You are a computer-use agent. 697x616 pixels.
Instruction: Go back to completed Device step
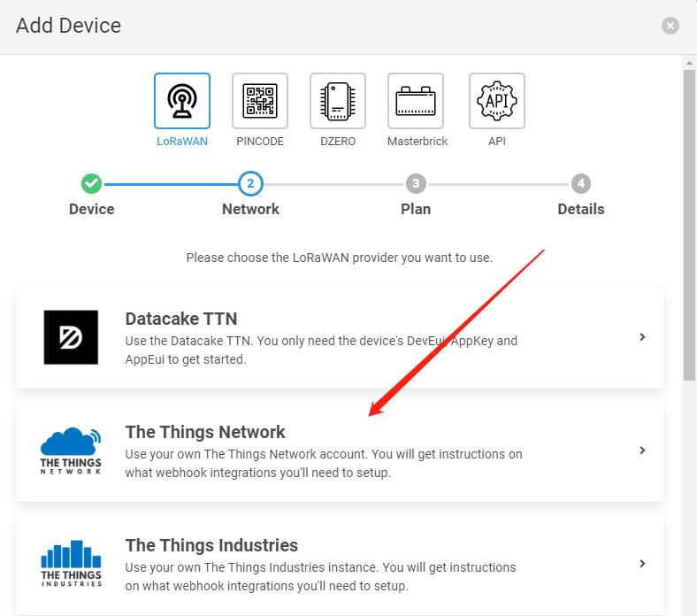(x=92, y=184)
